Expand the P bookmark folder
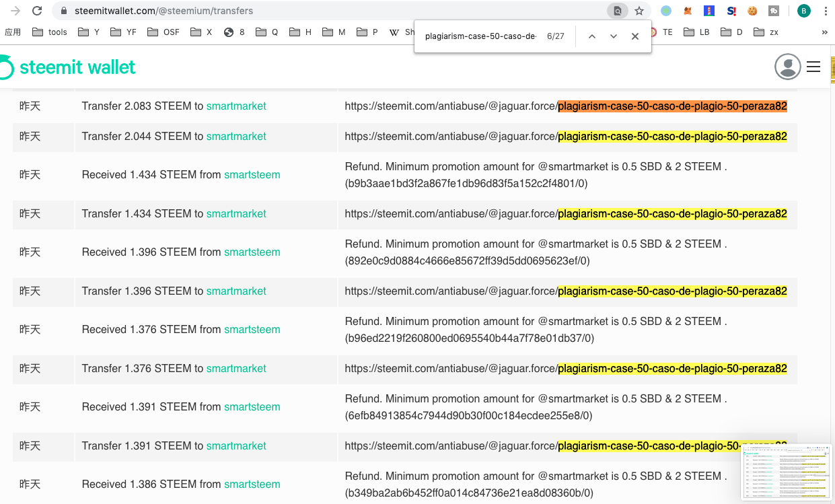The image size is (835, 504). pos(367,32)
